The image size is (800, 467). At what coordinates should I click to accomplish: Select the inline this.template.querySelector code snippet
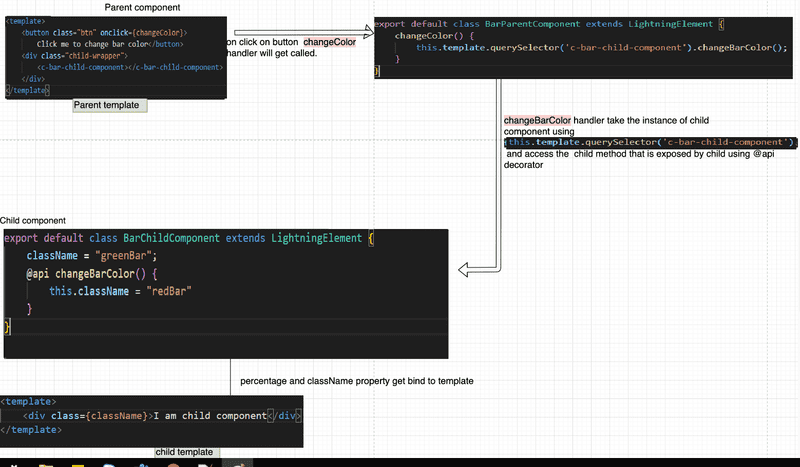[651, 142]
